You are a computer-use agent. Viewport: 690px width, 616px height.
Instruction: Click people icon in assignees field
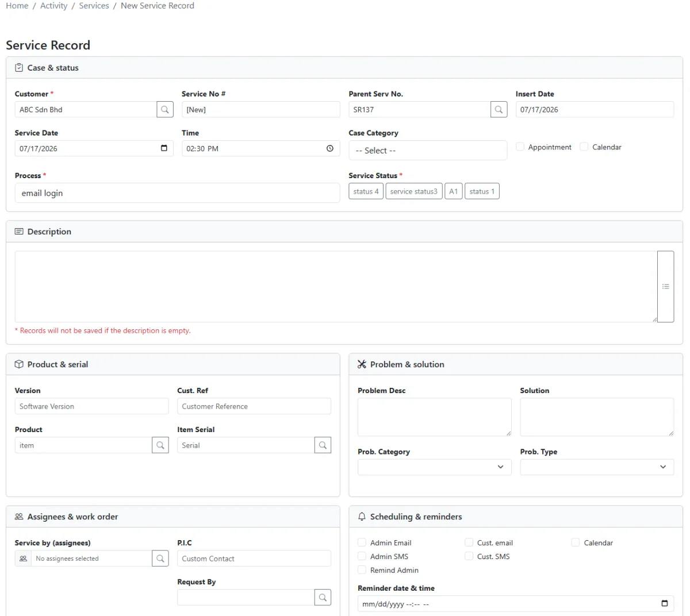pyautogui.click(x=23, y=559)
